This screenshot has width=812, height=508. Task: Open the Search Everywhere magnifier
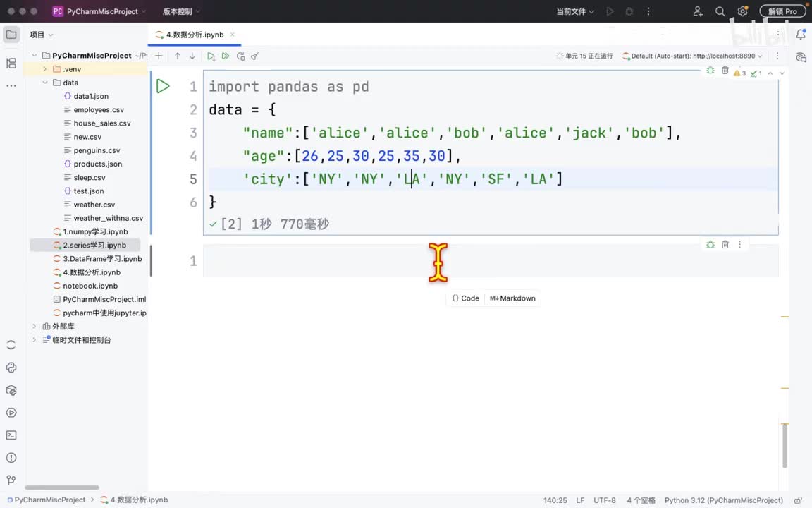[720, 11]
